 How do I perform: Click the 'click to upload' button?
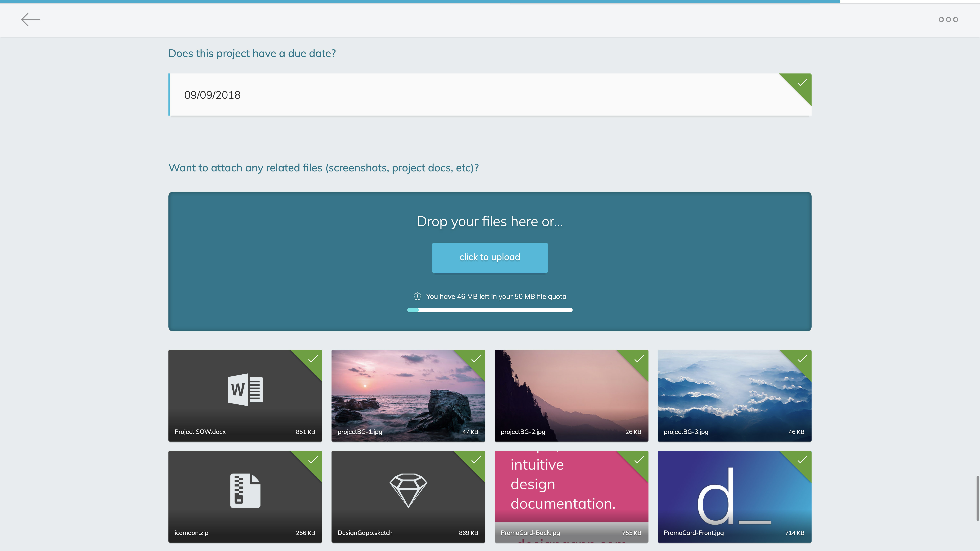490,258
